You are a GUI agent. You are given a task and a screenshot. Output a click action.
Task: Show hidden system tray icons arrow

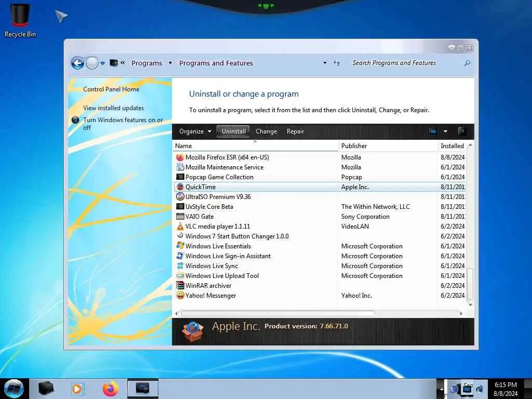(x=442, y=389)
